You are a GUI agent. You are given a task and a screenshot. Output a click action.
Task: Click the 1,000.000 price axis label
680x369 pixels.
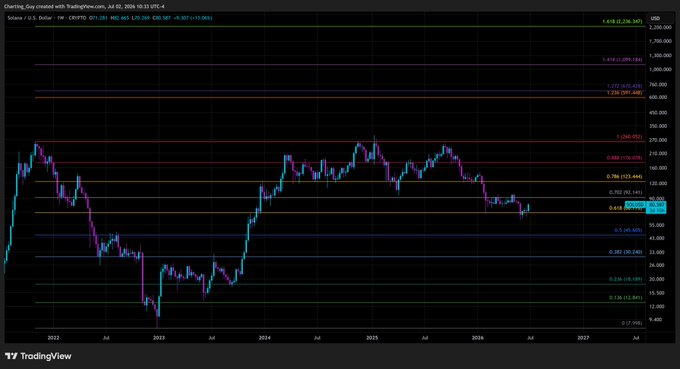660,69
